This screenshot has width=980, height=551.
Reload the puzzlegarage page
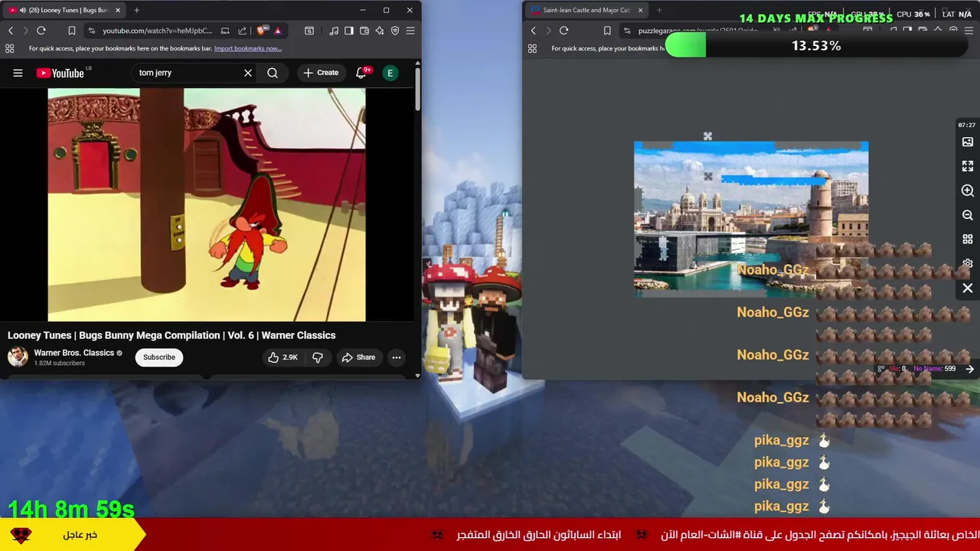coord(564,31)
